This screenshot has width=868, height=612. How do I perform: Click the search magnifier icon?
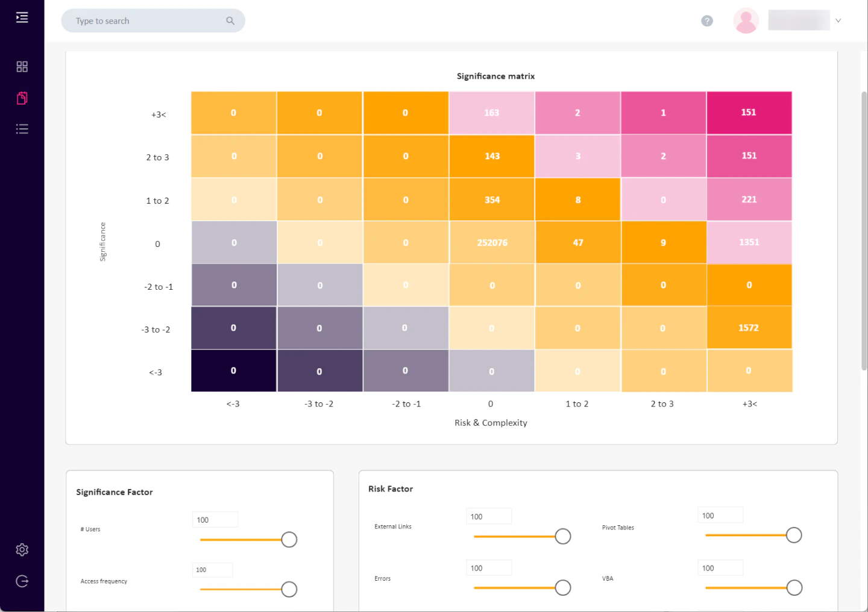point(230,20)
